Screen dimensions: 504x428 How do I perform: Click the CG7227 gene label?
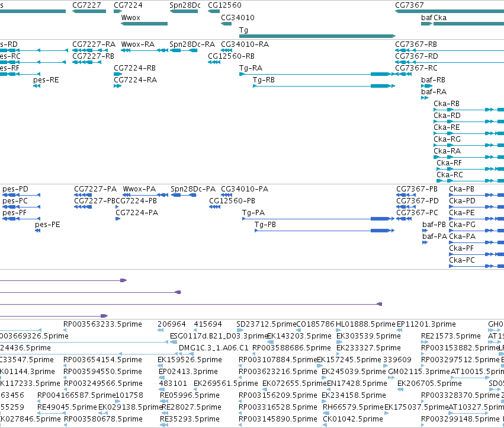point(86,5)
